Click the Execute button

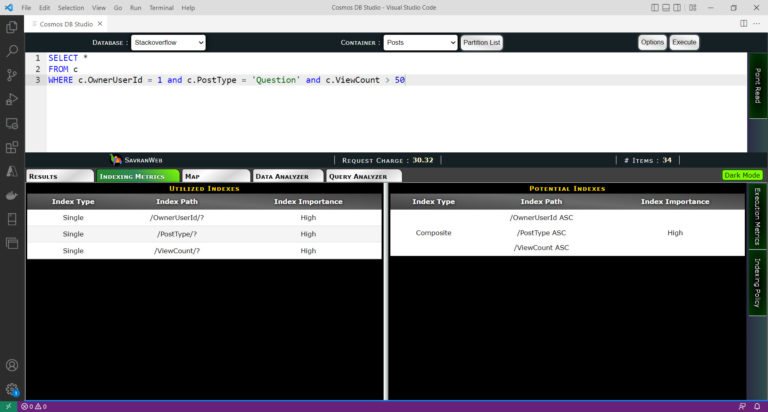tap(684, 43)
